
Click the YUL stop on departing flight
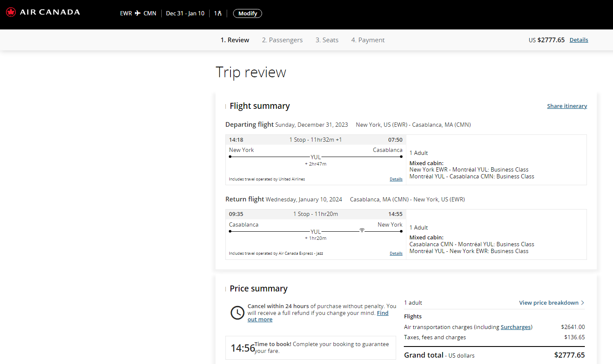click(315, 157)
